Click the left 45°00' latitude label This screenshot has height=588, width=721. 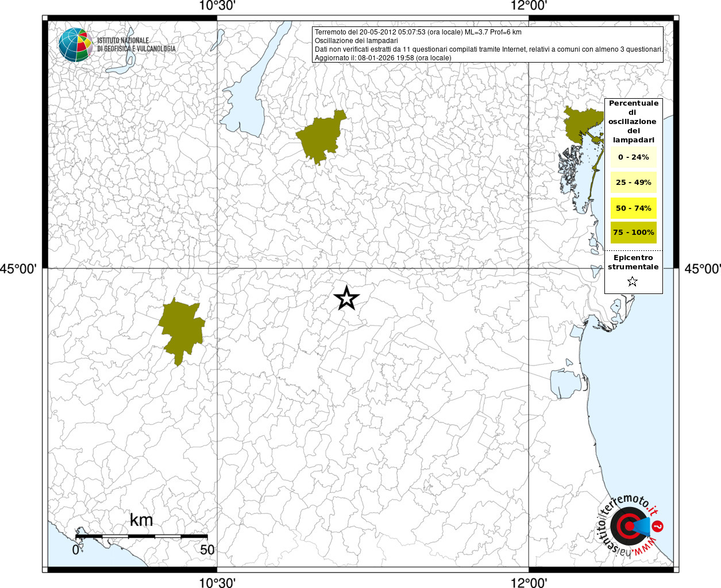pyautogui.click(x=18, y=269)
